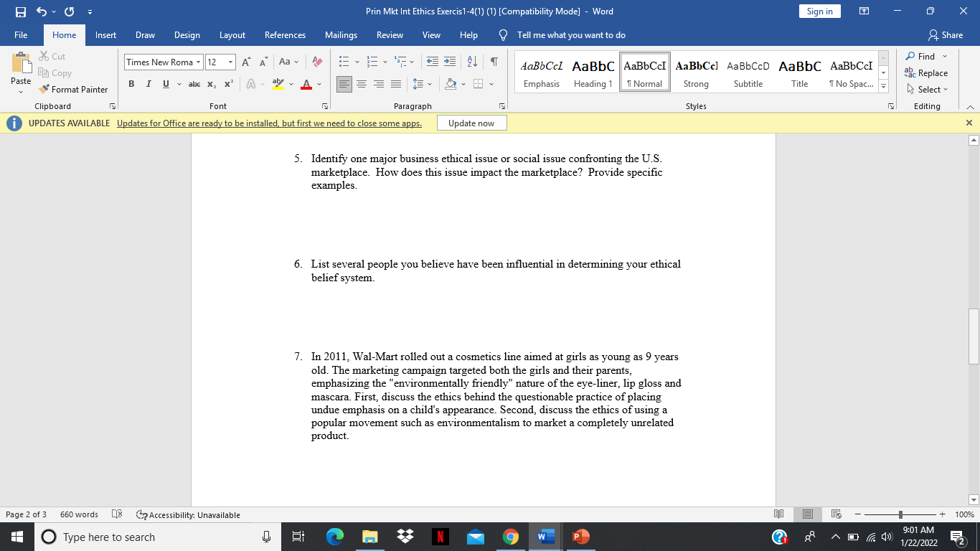This screenshot has height=551, width=980.
Task: Click the Update now button
Action: tap(471, 123)
